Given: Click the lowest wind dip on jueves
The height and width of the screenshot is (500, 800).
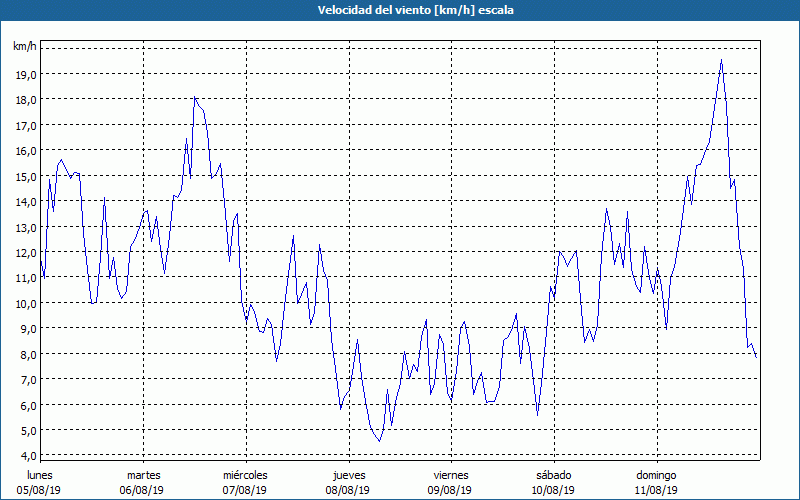Looking at the screenshot, I should pyautogui.click(x=379, y=441).
